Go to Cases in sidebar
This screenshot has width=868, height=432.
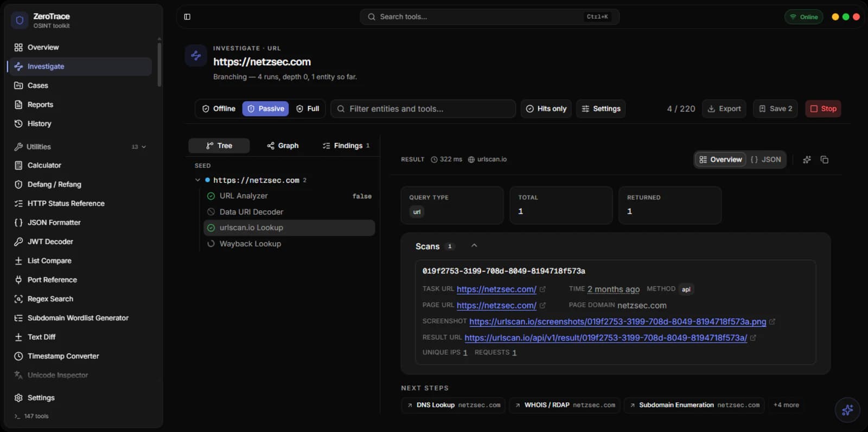80,86
